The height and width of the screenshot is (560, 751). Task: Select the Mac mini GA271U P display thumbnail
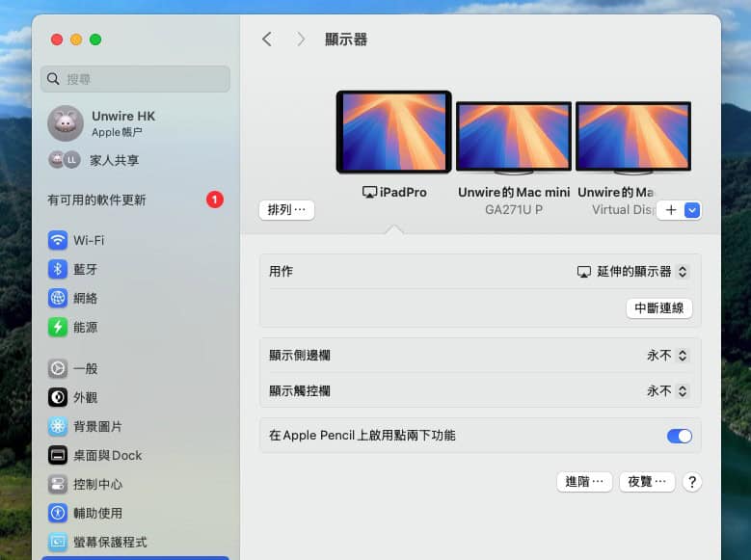pyautogui.click(x=514, y=137)
